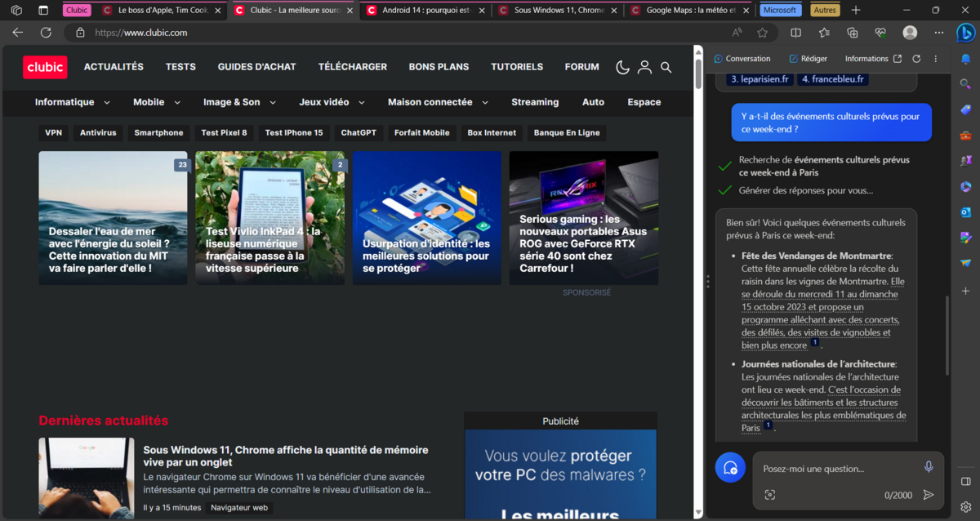Click the sidebar notifications bell icon
Image resolution: width=980 pixels, height=521 pixels.
(x=965, y=59)
